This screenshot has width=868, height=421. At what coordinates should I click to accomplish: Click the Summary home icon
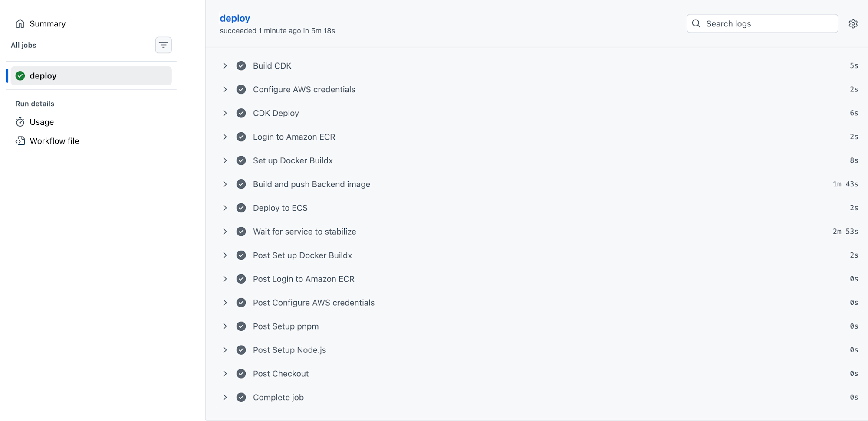point(20,24)
